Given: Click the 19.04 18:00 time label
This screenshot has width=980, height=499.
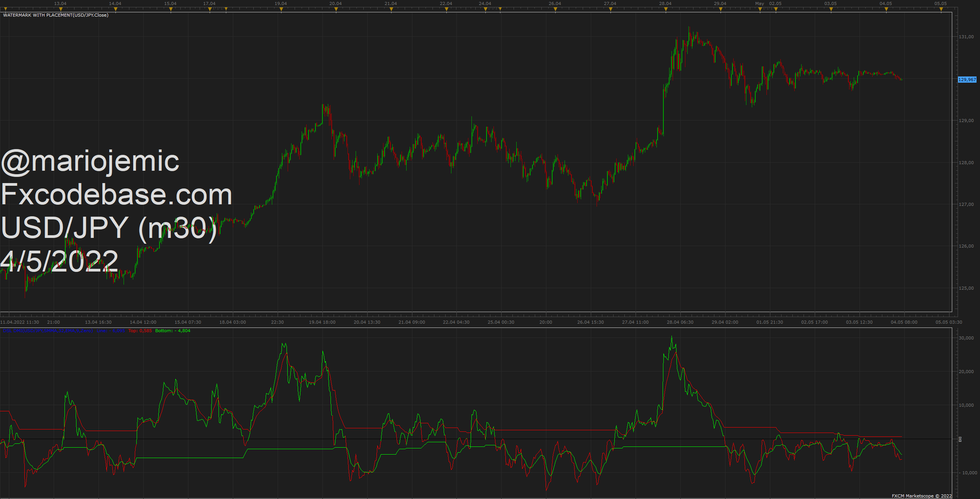Looking at the screenshot, I should coord(322,322).
